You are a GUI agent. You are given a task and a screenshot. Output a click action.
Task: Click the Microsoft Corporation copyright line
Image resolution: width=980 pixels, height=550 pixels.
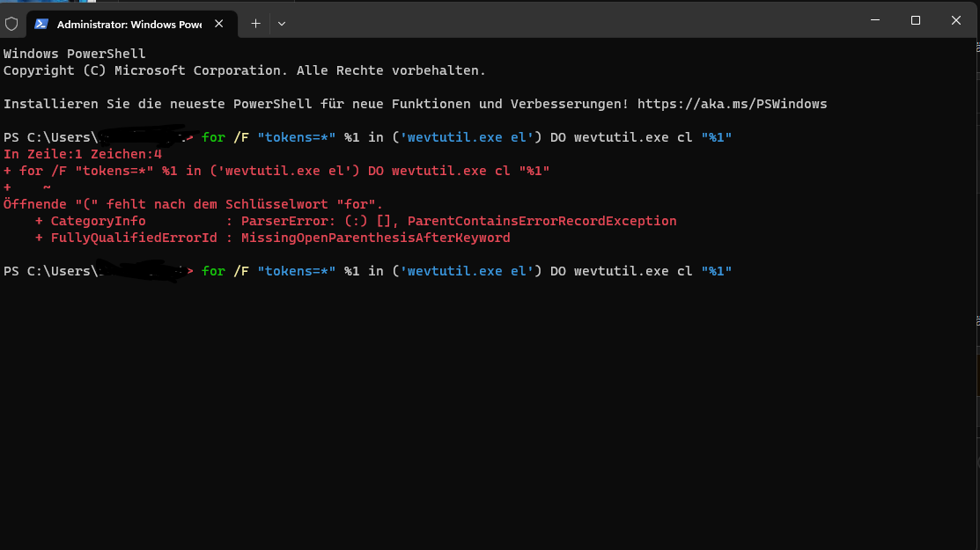click(245, 70)
